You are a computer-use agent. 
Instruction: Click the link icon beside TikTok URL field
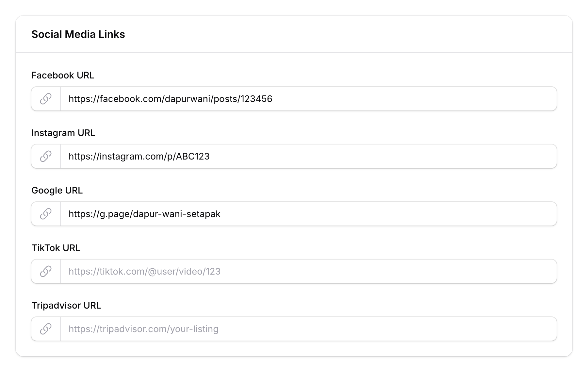click(x=45, y=271)
